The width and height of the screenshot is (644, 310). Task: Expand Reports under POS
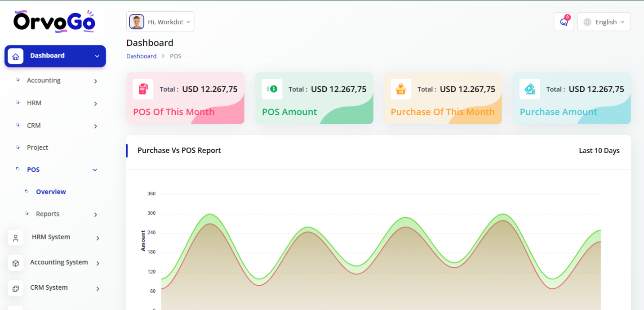(95, 215)
